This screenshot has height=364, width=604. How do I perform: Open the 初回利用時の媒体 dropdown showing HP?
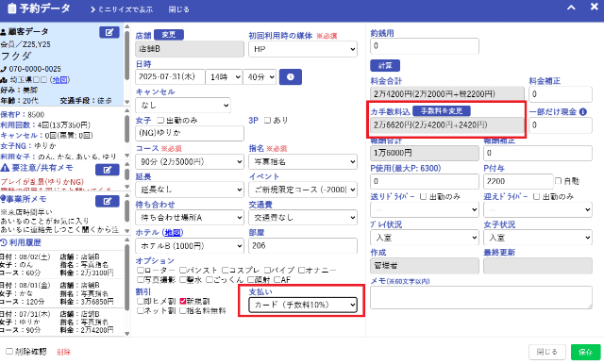coord(303,49)
